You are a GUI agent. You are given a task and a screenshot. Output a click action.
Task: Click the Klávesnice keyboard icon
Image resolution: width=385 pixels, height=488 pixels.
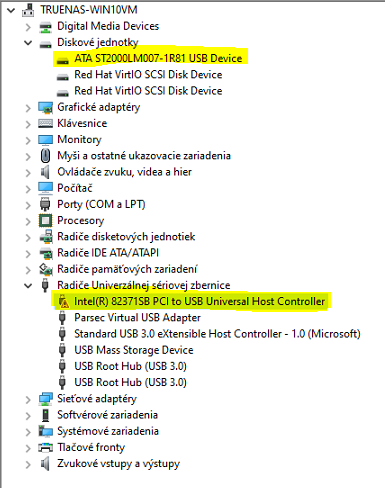coord(45,124)
